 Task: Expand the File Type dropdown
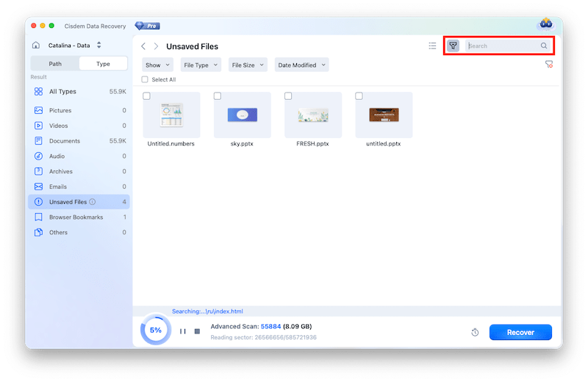201,65
